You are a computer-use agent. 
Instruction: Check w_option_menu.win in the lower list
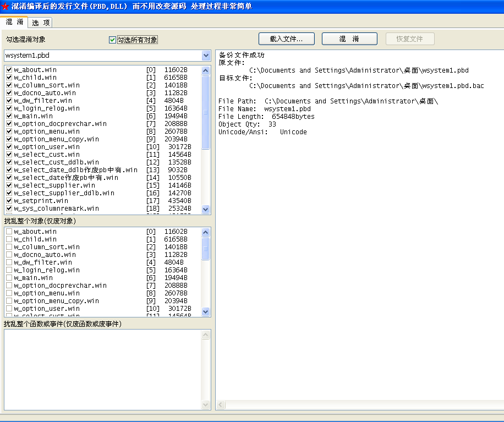pos(9,293)
